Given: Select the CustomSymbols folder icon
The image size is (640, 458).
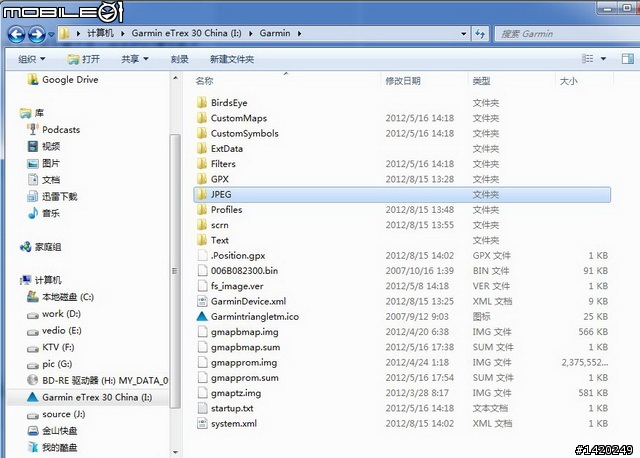Looking at the screenshot, I should [x=202, y=133].
